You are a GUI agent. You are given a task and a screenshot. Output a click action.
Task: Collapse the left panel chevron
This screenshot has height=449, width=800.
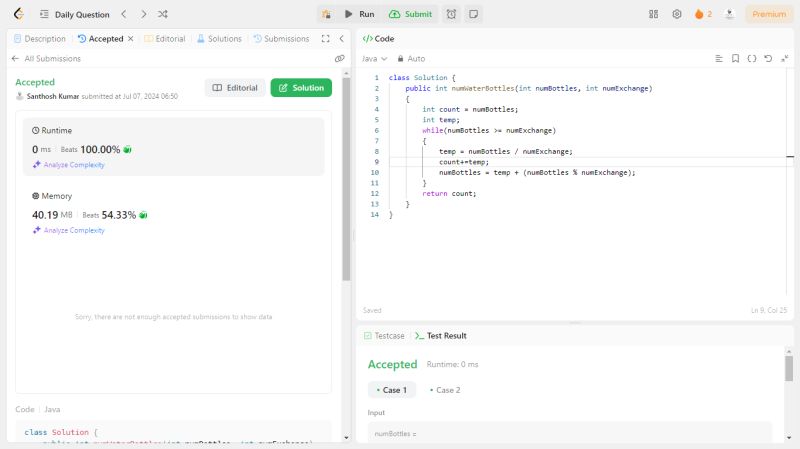point(341,39)
